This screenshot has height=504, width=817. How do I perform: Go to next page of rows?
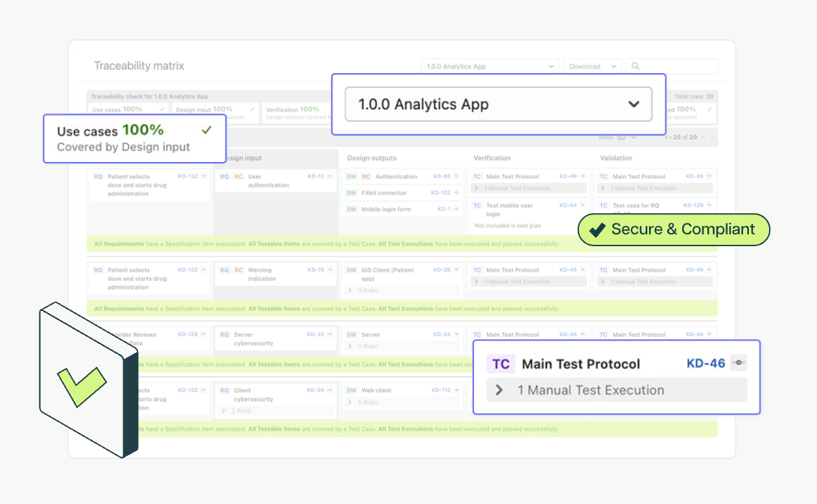click(x=712, y=137)
